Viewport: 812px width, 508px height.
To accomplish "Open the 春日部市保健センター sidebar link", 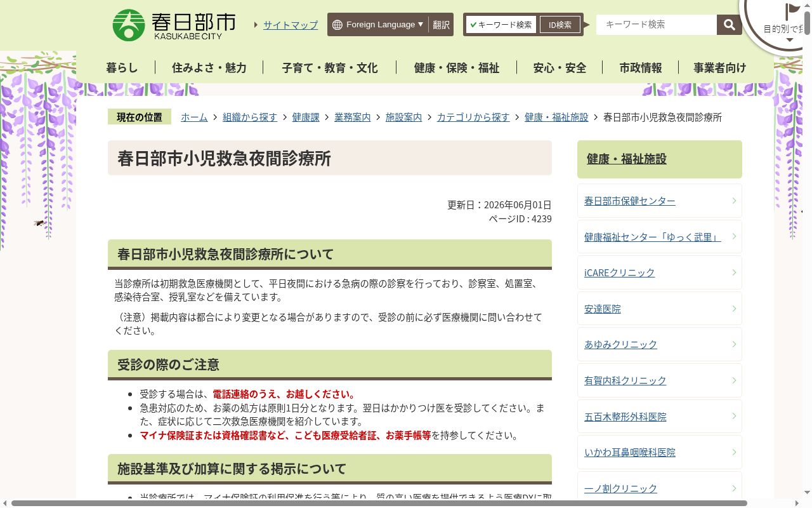I will pyautogui.click(x=630, y=201).
